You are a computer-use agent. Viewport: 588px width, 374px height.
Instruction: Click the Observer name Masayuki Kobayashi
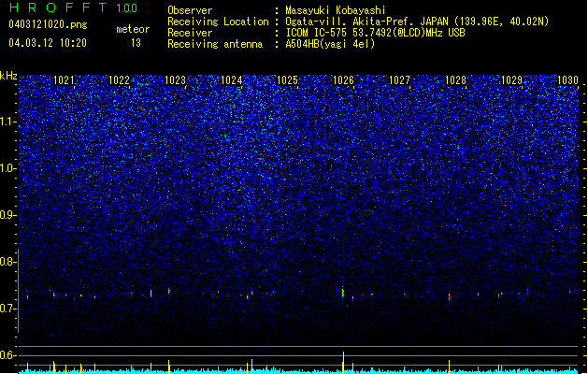point(336,10)
